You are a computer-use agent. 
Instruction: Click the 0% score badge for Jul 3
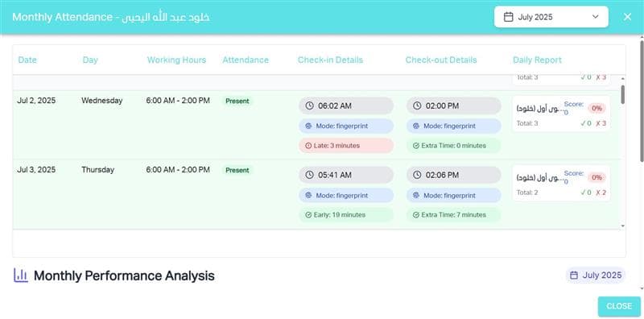point(597,177)
